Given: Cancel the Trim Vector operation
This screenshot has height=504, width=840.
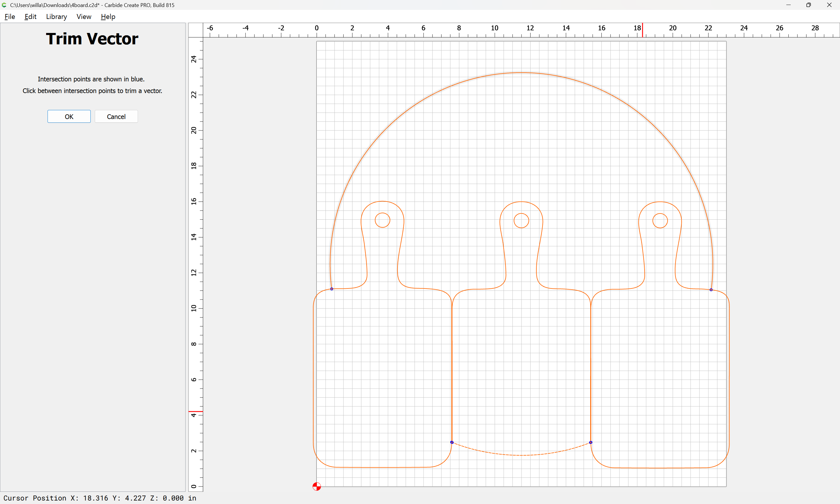Looking at the screenshot, I should [x=116, y=116].
